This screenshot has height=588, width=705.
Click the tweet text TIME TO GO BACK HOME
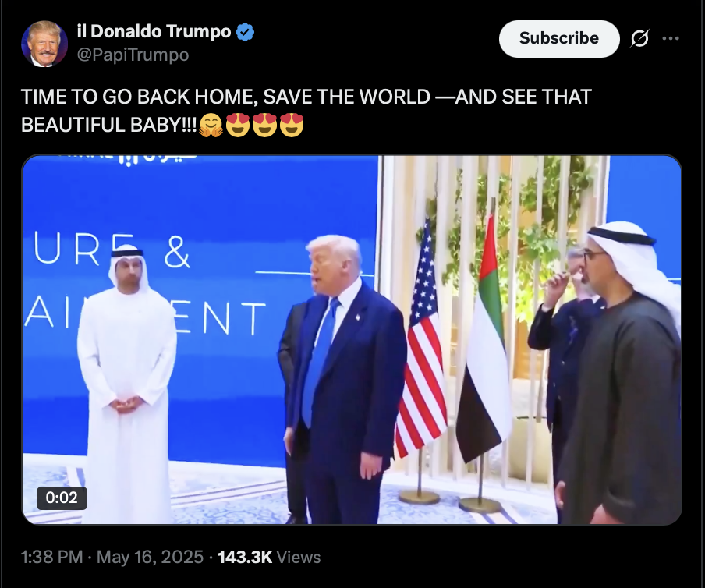[x=140, y=97]
